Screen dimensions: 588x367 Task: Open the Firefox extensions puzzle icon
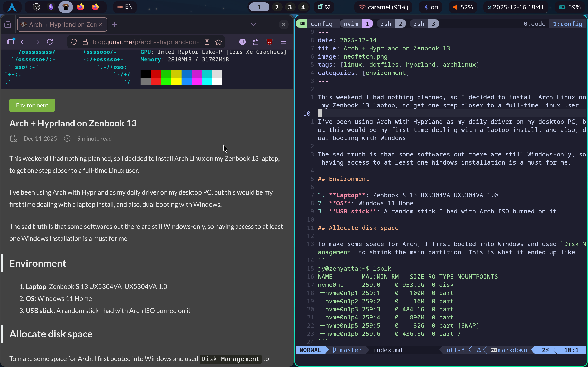click(x=256, y=42)
